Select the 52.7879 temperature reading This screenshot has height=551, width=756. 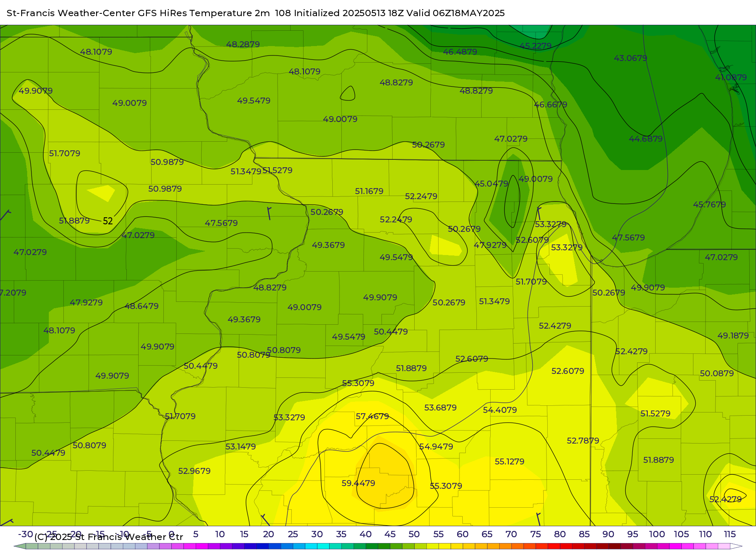(583, 440)
